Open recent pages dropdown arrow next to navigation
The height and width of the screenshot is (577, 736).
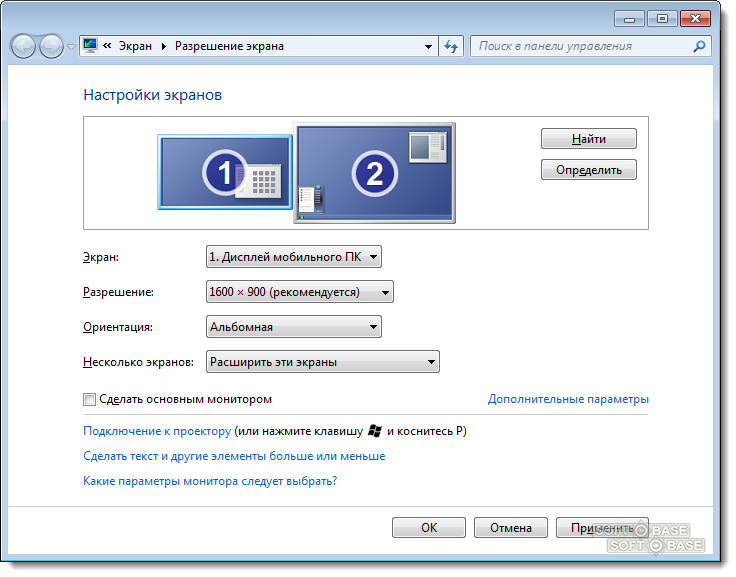(71, 46)
